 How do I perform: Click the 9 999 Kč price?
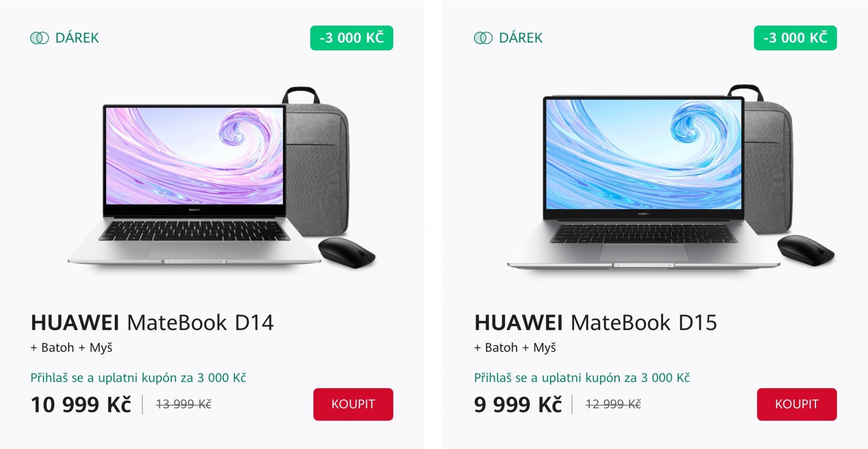pyautogui.click(x=518, y=404)
